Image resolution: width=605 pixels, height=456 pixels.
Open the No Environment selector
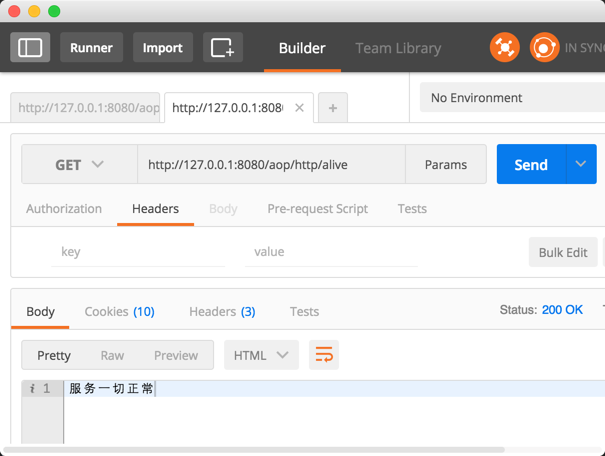tap(512, 98)
